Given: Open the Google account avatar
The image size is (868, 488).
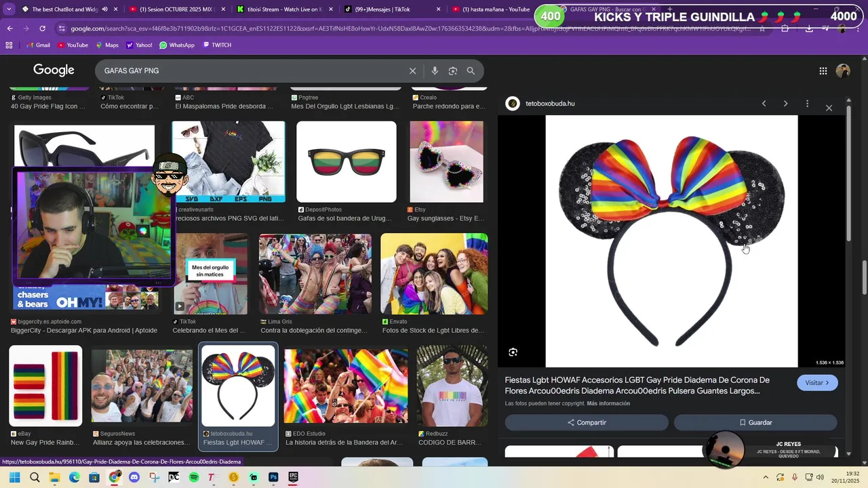Looking at the screenshot, I should 843,70.
